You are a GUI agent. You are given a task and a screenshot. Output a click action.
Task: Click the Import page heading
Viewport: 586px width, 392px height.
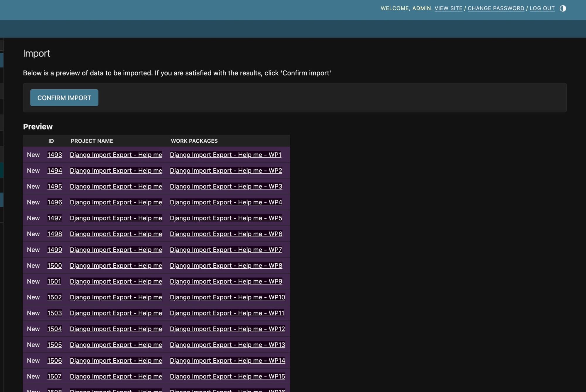tap(37, 53)
